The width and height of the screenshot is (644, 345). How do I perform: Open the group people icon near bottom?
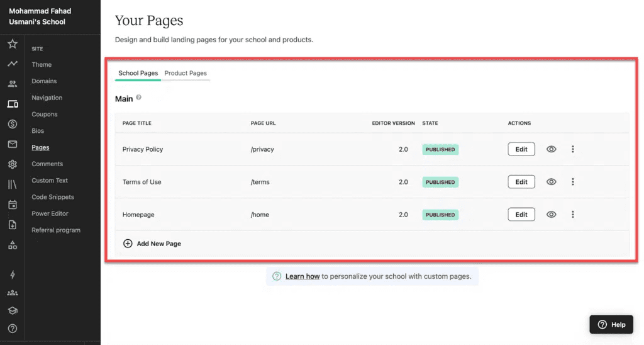tap(13, 293)
